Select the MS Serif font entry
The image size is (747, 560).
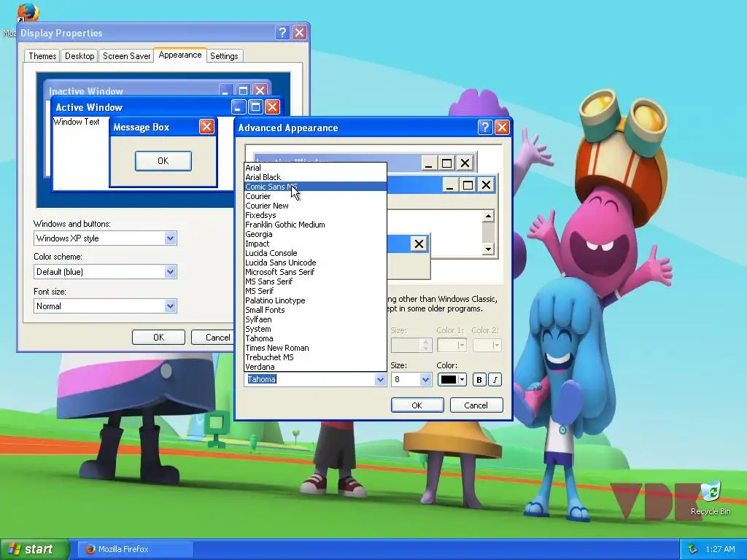pyautogui.click(x=315, y=291)
